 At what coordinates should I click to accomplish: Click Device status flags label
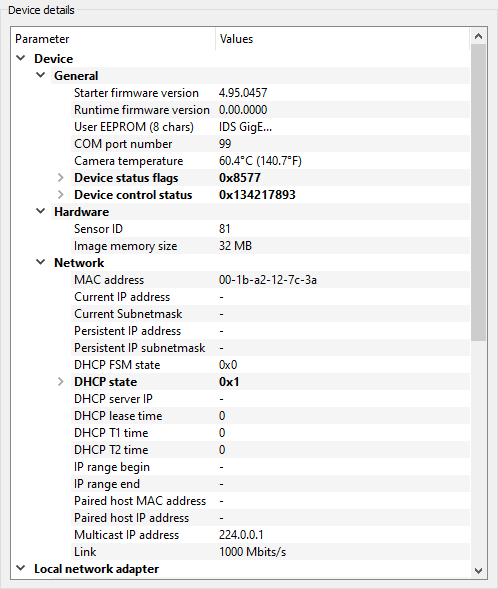[x=126, y=178]
